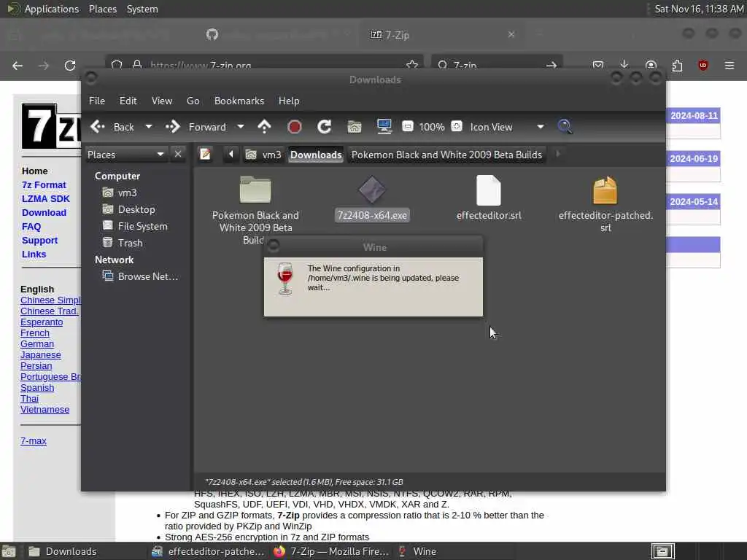Go up to parent folder icon

(264, 127)
